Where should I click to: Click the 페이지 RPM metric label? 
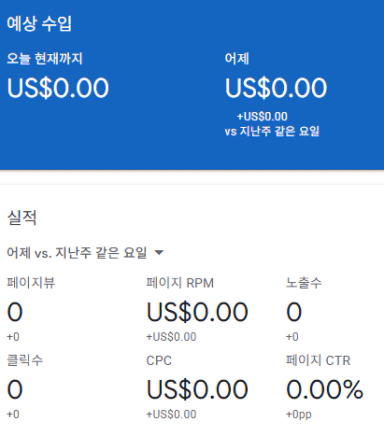[x=180, y=283]
